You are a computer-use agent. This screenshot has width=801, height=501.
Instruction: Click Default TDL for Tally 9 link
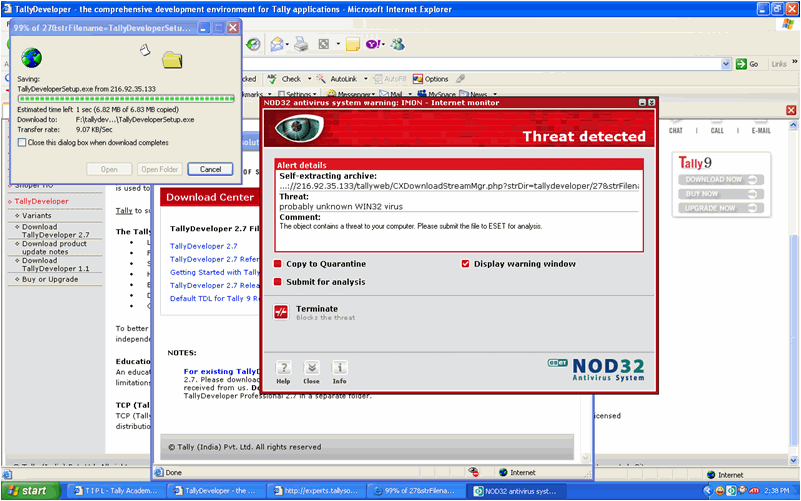click(215, 298)
